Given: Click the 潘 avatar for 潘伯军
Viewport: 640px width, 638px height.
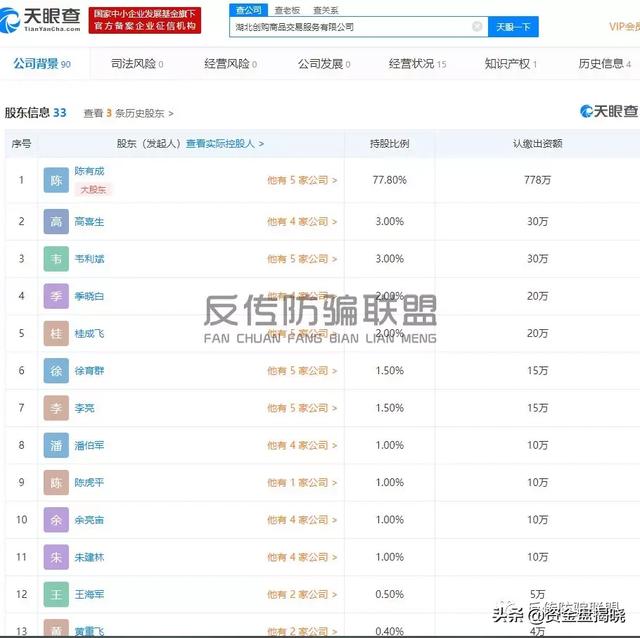Looking at the screenshot, I should 56,445.
